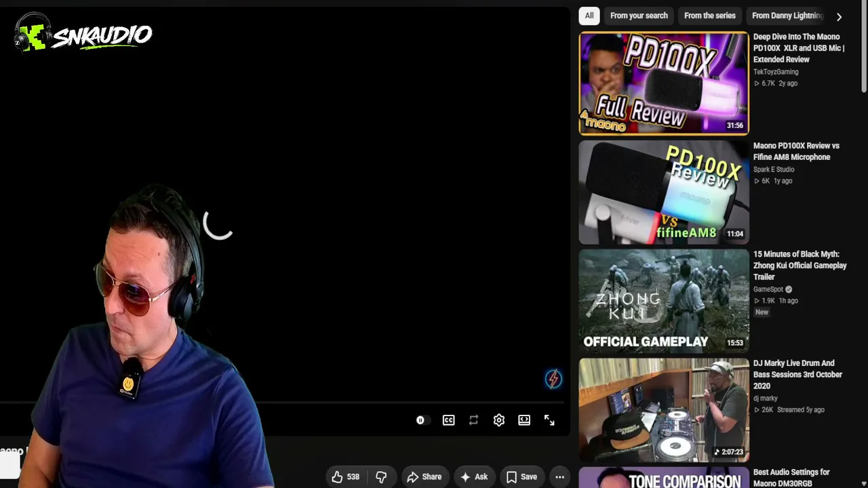Select the From the series chip
The image size is (868, 488).
coord(709,16)
